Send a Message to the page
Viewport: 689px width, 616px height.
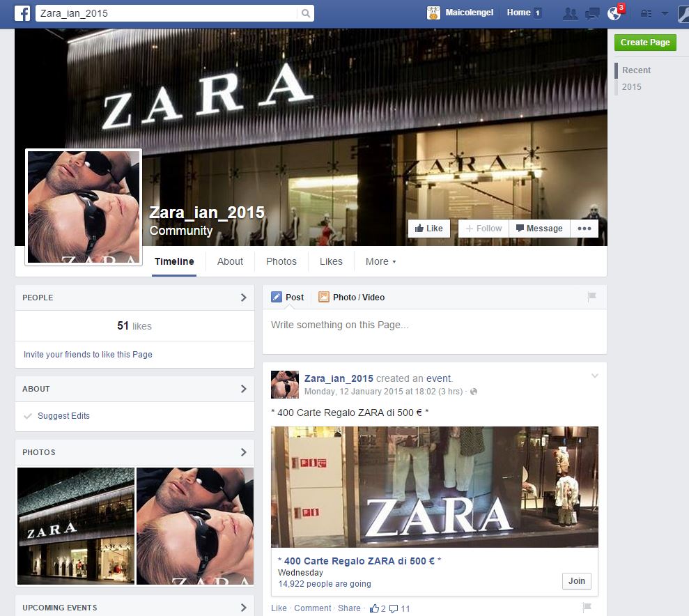point(539,229)
